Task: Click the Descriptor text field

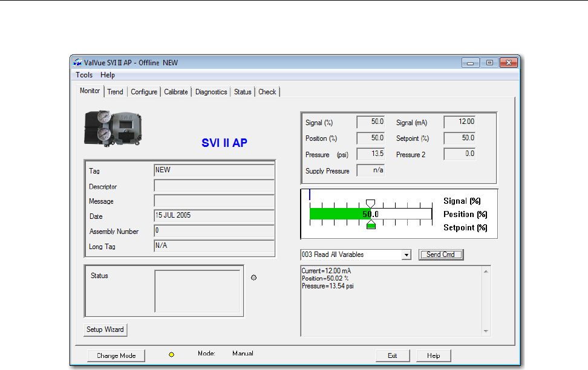Action: point(214,186)
